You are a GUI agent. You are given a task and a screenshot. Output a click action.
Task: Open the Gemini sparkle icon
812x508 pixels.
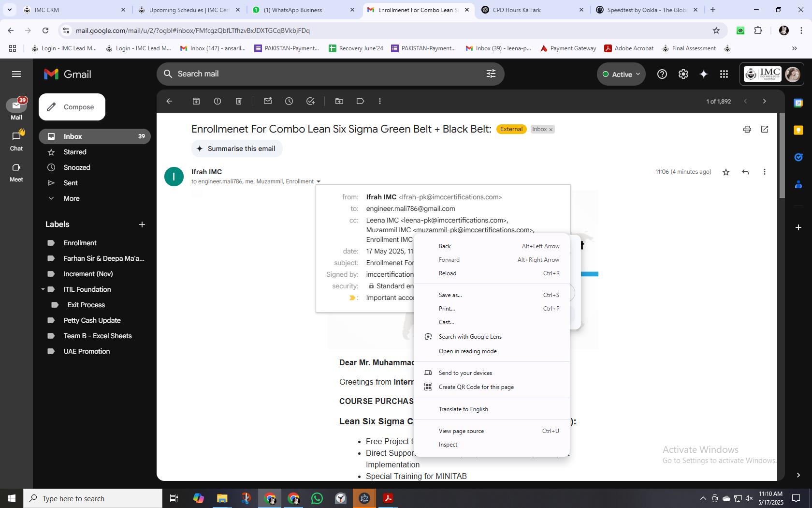tap(704, 74)
